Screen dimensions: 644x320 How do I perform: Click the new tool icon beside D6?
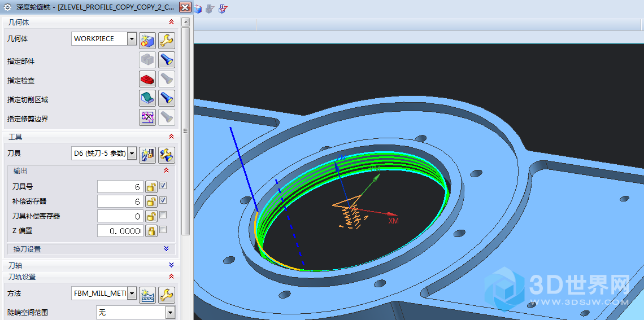147,155
